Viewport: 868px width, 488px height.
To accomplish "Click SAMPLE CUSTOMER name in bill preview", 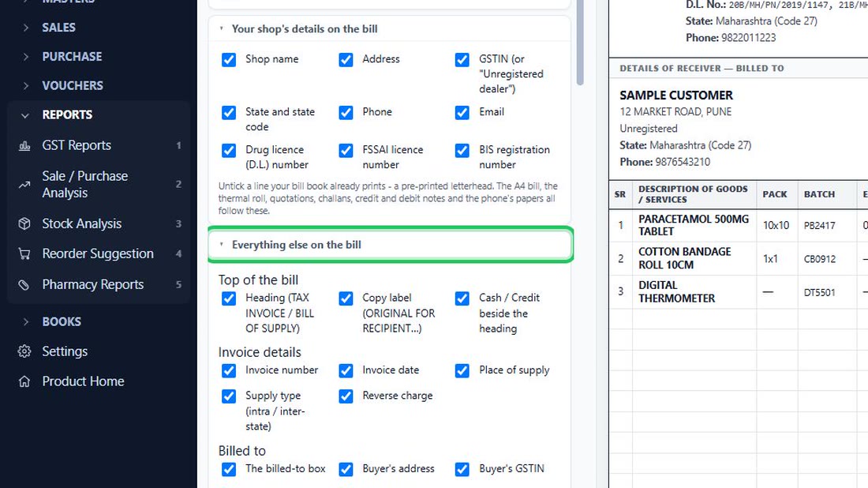I will (676, 96).
